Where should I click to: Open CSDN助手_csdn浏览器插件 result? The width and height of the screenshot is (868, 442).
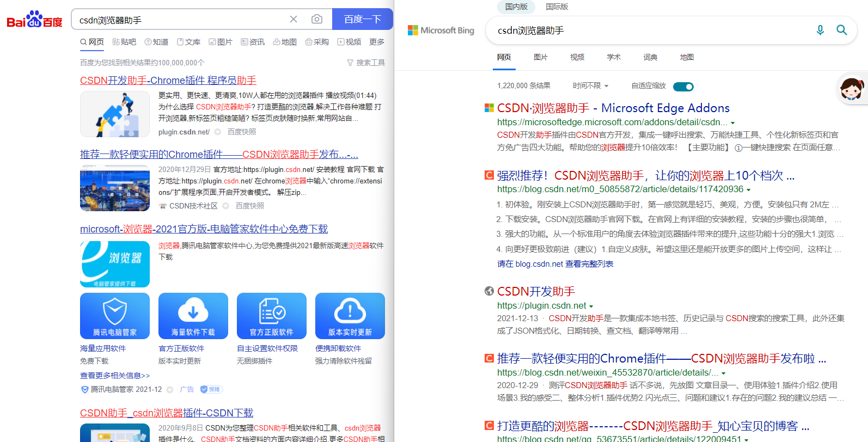[x=167, y=413]
